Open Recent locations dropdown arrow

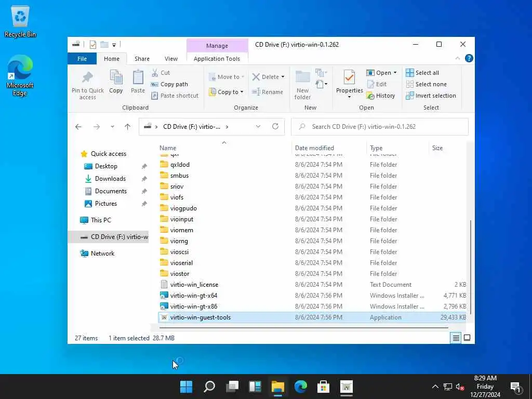click(112, 127)
